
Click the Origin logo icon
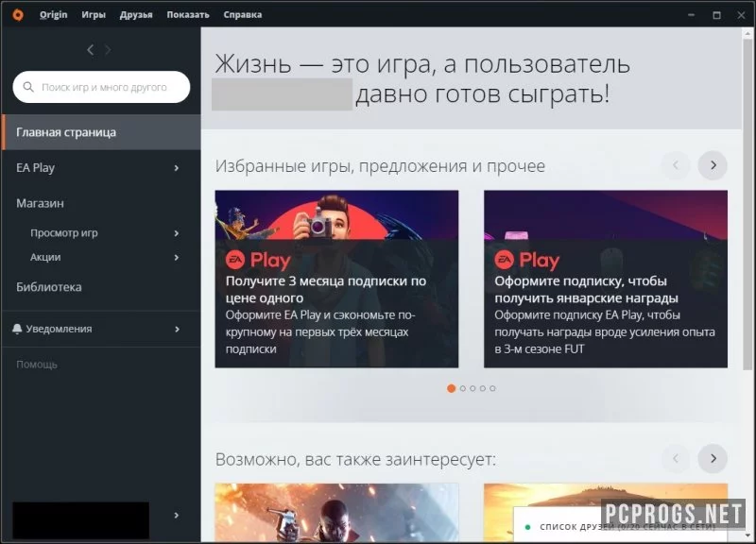tap(18, 15)
